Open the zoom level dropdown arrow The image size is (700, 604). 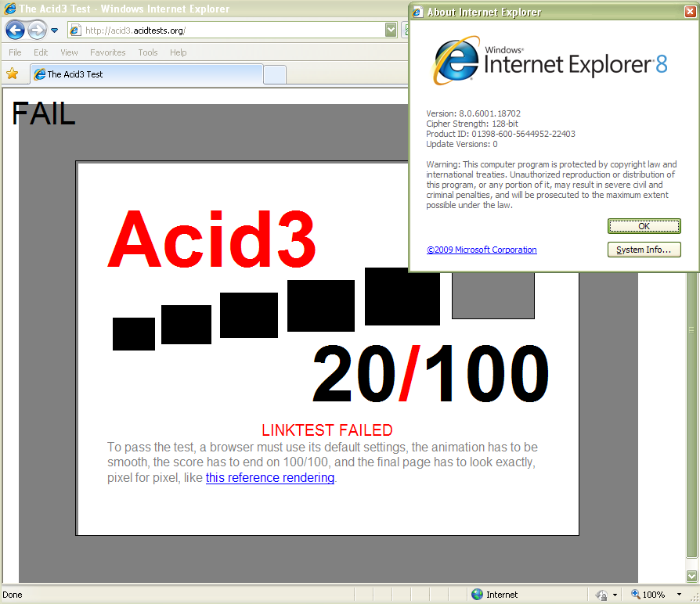[x=679, y=594]
